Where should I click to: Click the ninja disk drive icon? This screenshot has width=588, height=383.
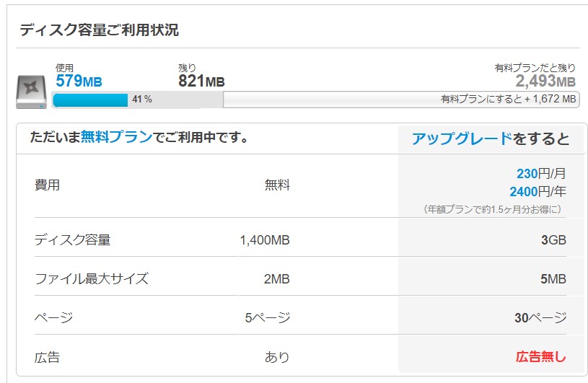(31, 91)
